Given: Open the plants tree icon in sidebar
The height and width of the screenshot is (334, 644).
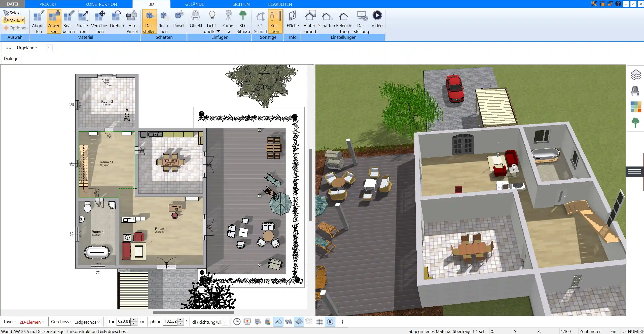Looking at the screenshot, I should (x=635, y=123).
